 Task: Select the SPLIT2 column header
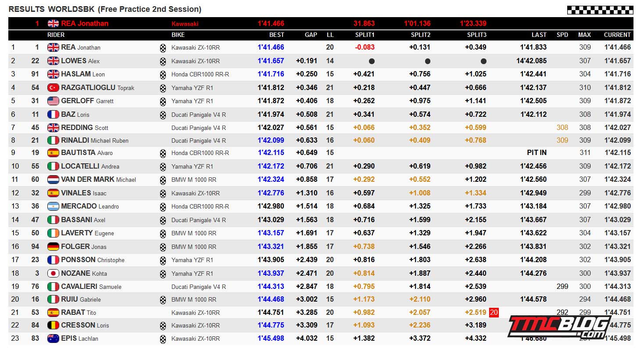(x=421, y=35)
